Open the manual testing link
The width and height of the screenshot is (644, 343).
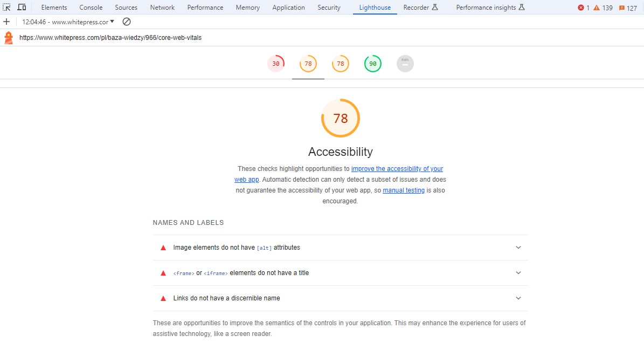404,190
